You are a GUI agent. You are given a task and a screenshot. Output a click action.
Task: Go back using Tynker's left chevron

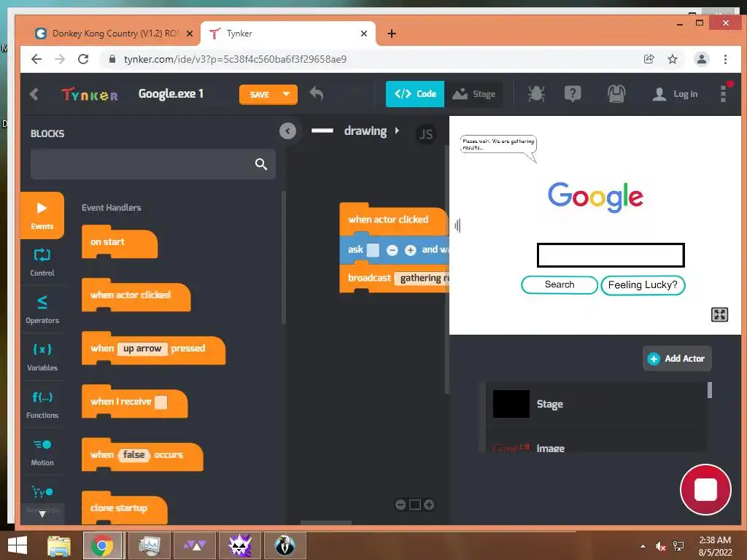click(x=34, y=94)
